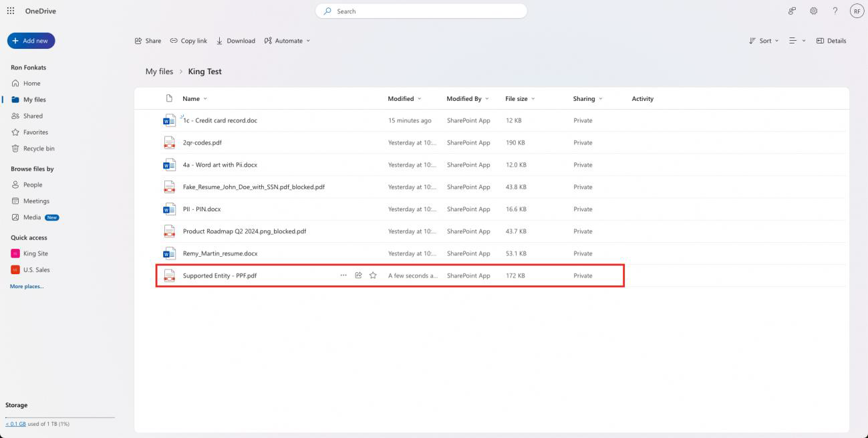868x438 pixels.
Task: Click Private sharing status for PII - PIN.docx
Action: (583, 209)
